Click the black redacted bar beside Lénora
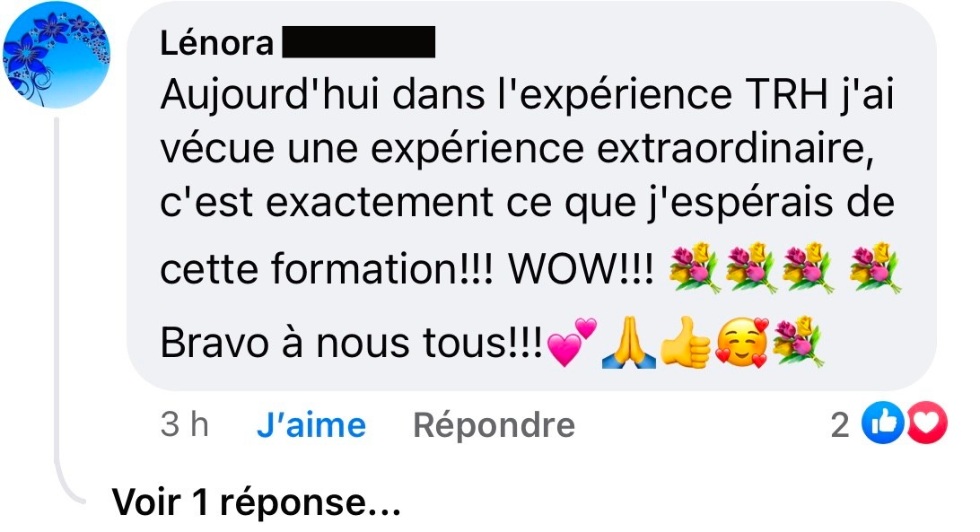This screenshot has width=980, height=532. [359, 42]
